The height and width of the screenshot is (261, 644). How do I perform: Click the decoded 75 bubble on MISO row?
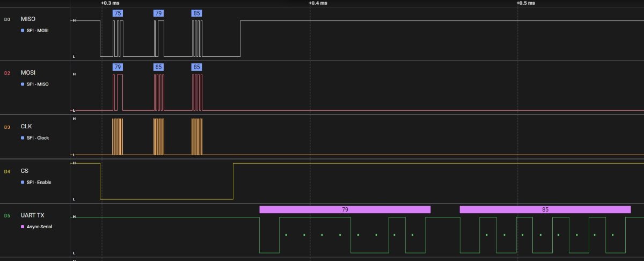tap(118, 13)
